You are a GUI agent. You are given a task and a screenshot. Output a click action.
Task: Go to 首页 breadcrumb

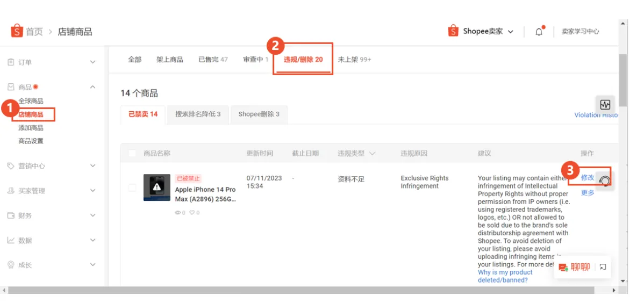pos(34,32)
